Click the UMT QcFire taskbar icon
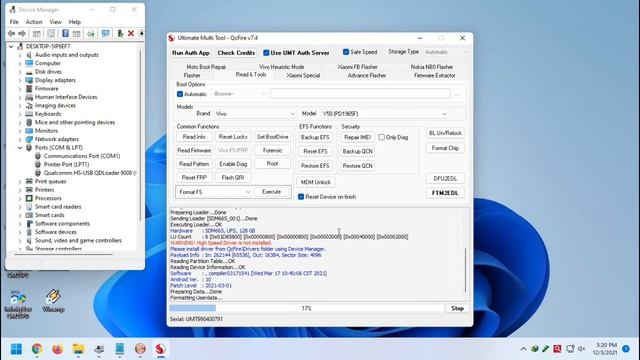This screenshot has width=640, height=360. [x=160, y=349]
